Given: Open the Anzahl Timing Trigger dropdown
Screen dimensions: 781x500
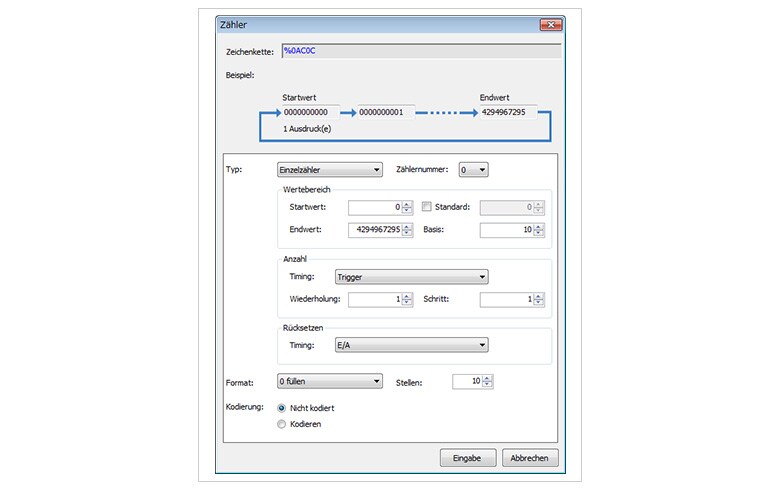Looking at the screenshot, I should point(411,276).
